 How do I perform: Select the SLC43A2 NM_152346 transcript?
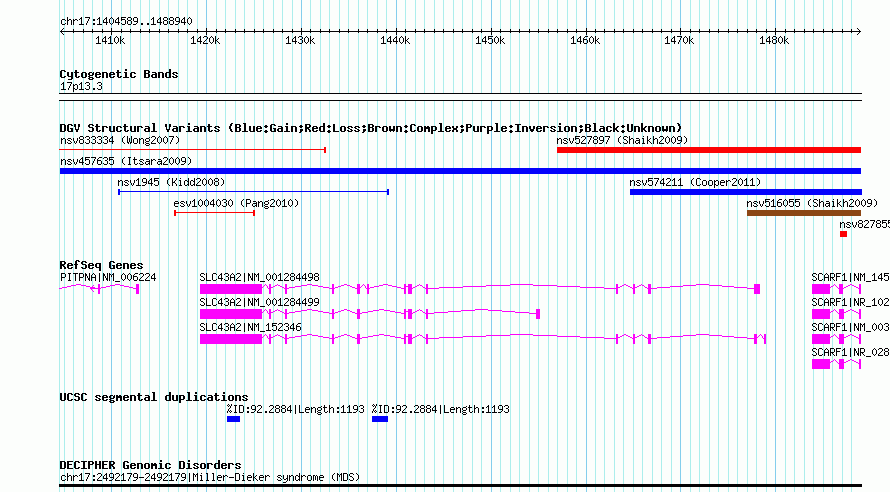tap(483, 339)
